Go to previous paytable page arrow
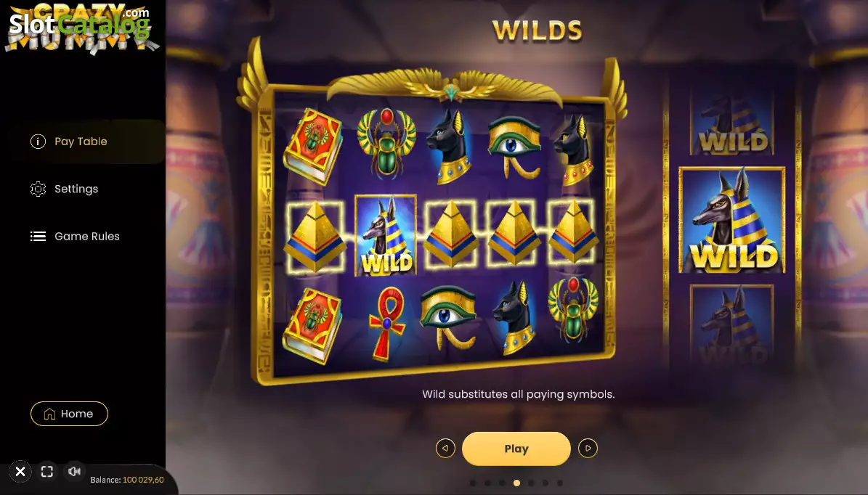This screenshot has height=495, width=868. [445, 448]
